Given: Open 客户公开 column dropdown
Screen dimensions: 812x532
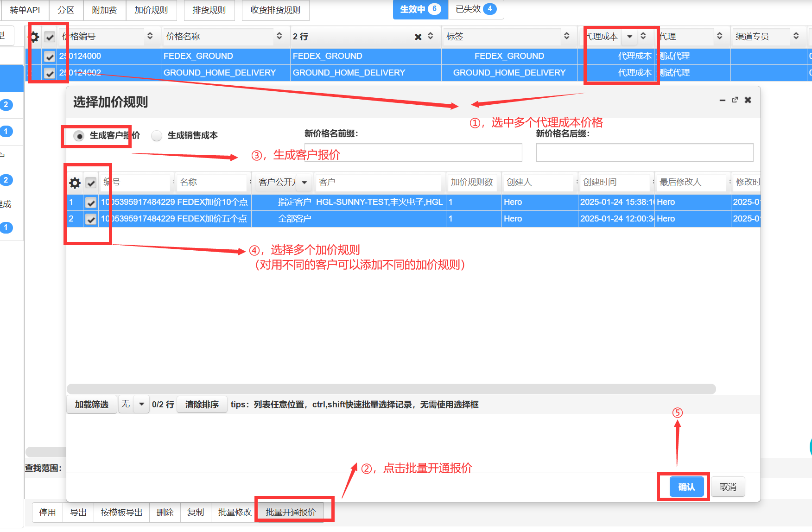Looking at the screenshot, I should [304, 182].
